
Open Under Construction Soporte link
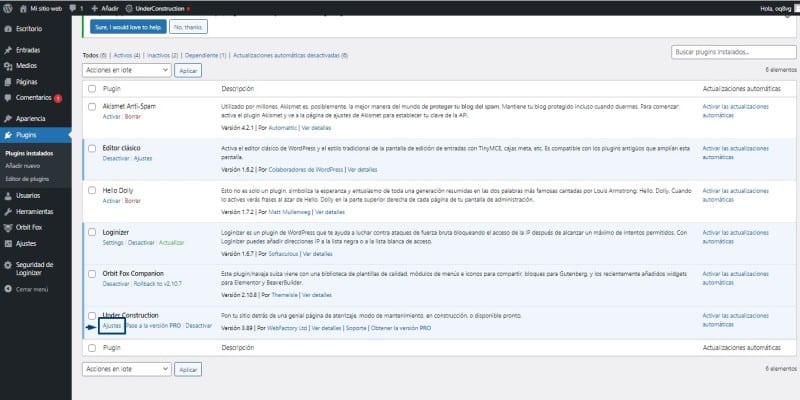click(356, 328)
